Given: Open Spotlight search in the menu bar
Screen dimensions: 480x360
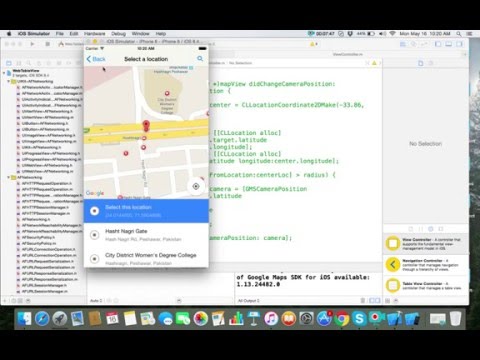Looking at the screenshot, I should 459,34.
